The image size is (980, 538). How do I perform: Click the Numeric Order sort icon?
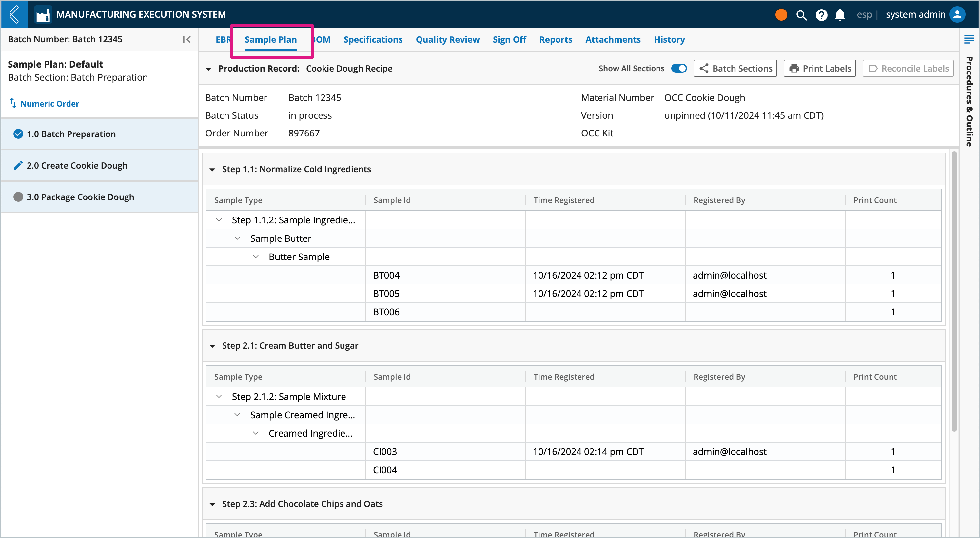click(x=13, y=103)
